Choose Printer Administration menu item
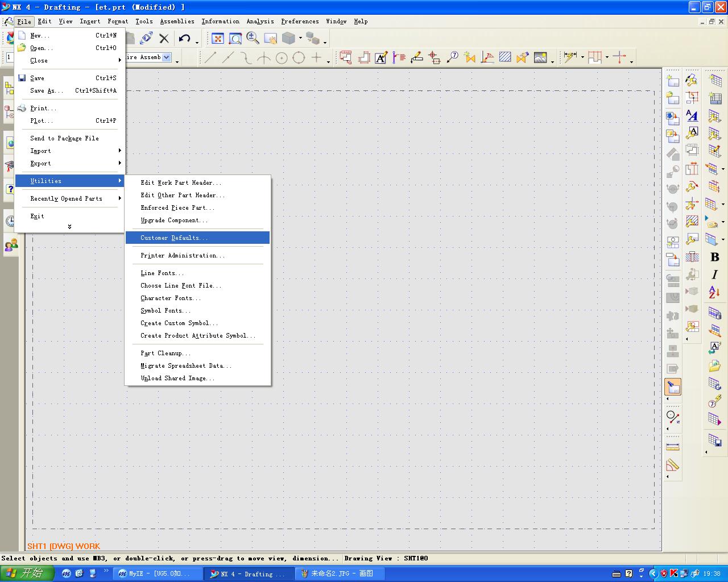The width and height of the screenshot is (728, 582). [x=198, y=255]
